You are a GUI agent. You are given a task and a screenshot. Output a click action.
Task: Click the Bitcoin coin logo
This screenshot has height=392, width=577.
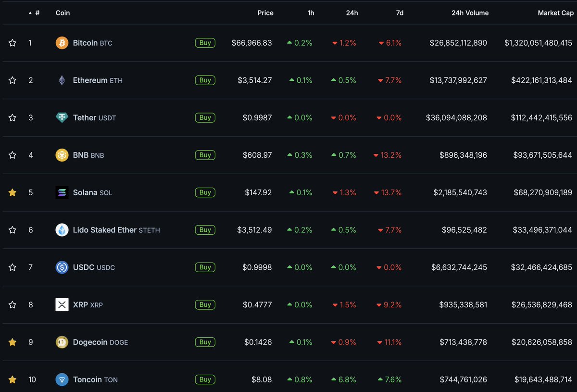tap(62, 43)
